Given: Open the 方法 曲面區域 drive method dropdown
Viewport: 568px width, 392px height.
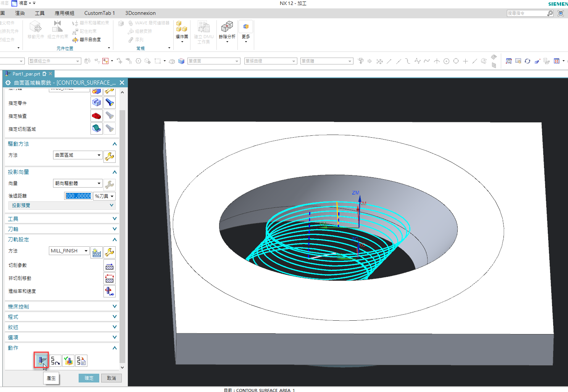Looking at the screenshot, I should click(77, 155).
